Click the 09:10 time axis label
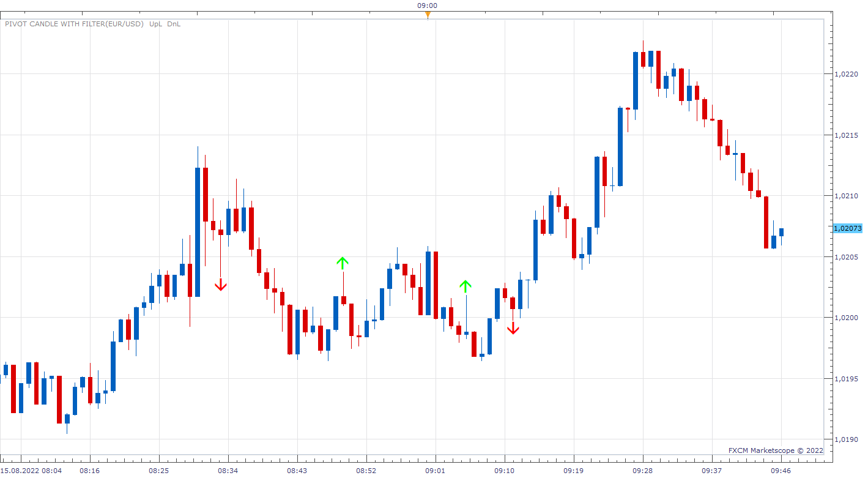 pos(505,471)
